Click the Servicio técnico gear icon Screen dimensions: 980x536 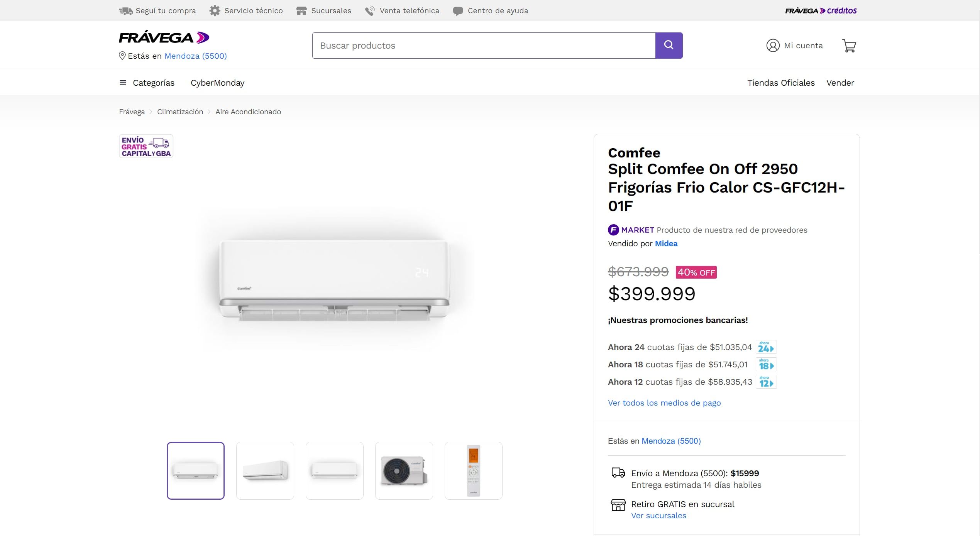coord(215,11)
